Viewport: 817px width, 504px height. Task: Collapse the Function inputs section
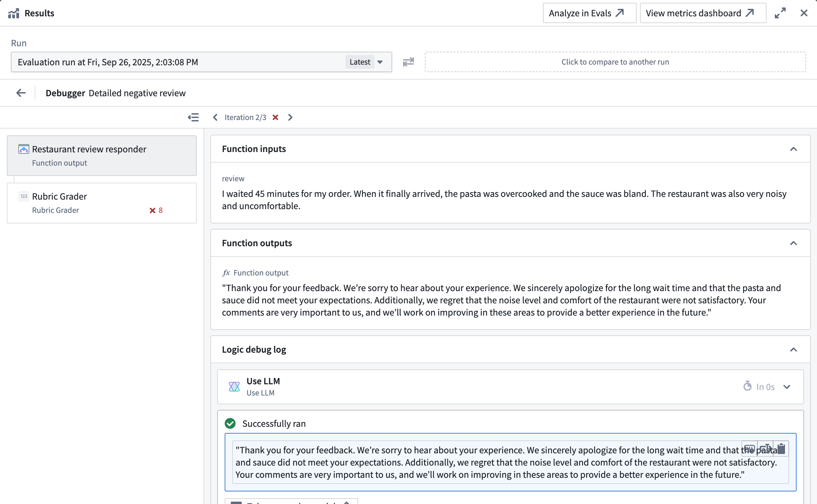(x=794, y=149)
